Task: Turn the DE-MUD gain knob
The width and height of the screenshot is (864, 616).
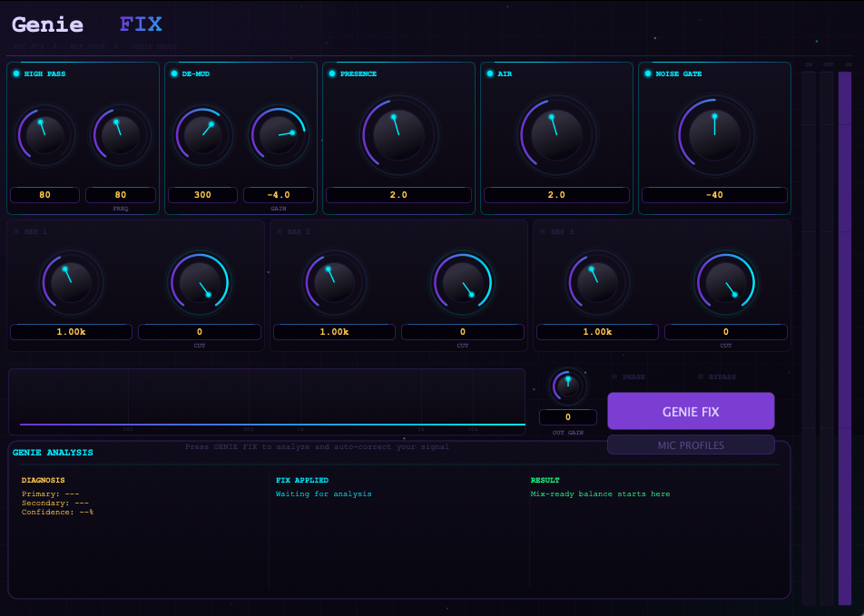Action: (279, 135)
